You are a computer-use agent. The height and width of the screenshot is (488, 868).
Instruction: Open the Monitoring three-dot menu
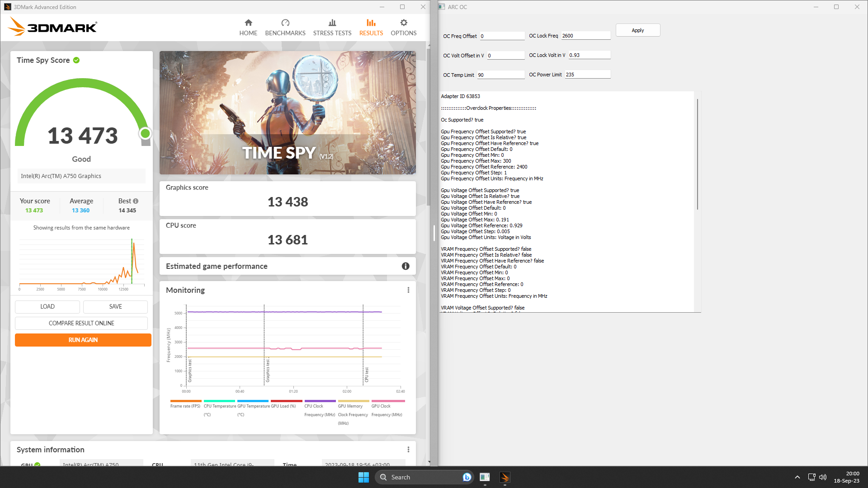[x=408, y=290]
